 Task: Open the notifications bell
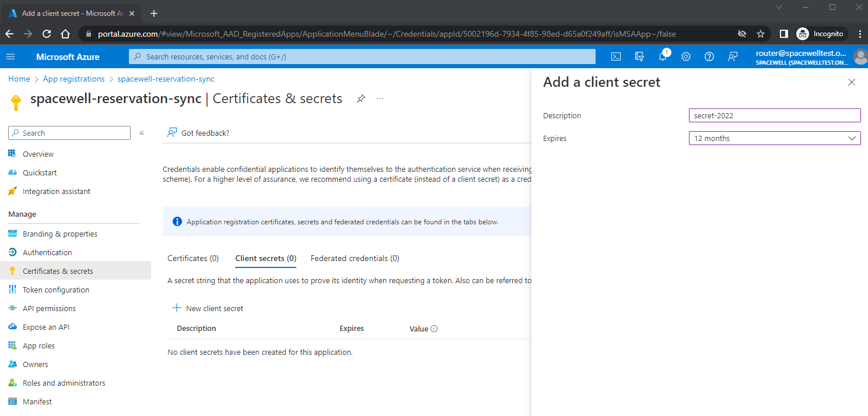pyautogui.click(x=663, y=57)
